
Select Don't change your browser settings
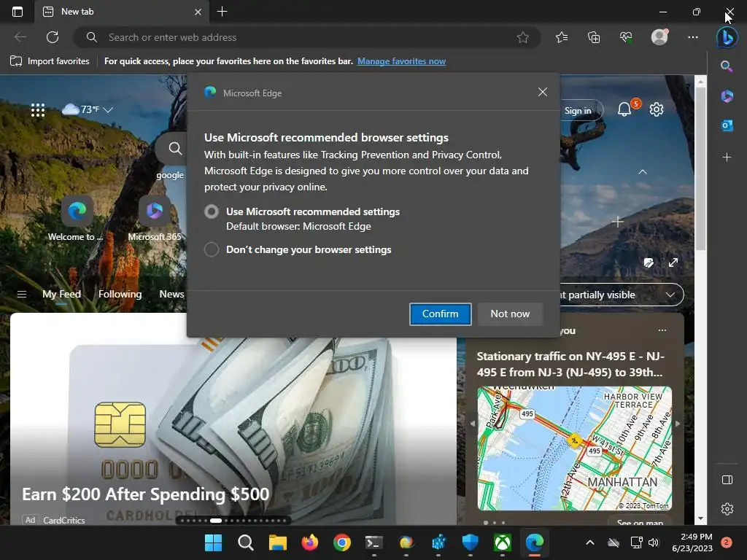click(x=212, y=249)
